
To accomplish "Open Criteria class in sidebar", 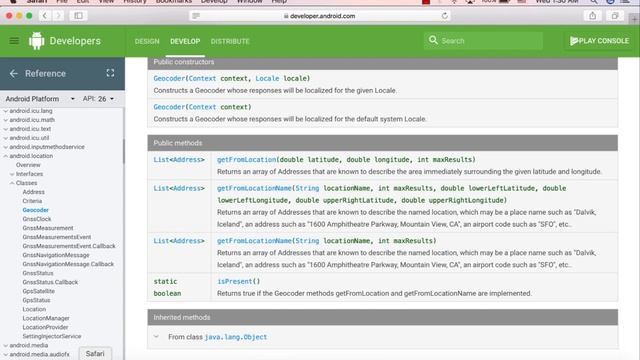I will (x=32, y=201).
